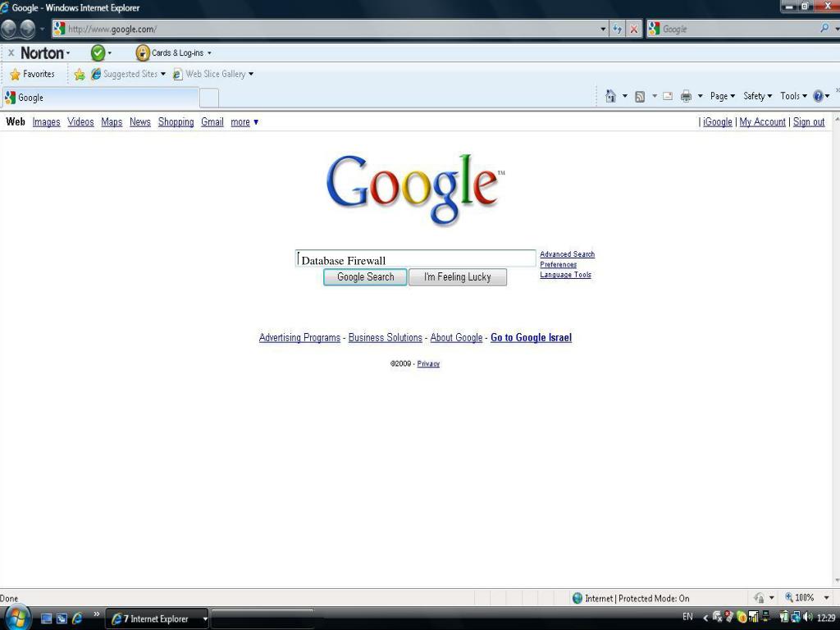This screenshot has height=630, width=840.
Task: Expand the Home button dropdown arrow
Action: (x=624, y=96)
